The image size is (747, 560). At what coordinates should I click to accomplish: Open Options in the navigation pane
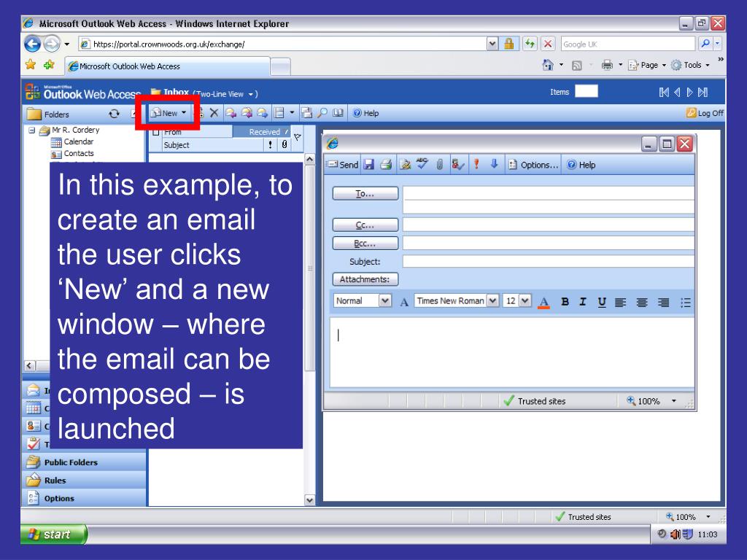coord(85,498)
